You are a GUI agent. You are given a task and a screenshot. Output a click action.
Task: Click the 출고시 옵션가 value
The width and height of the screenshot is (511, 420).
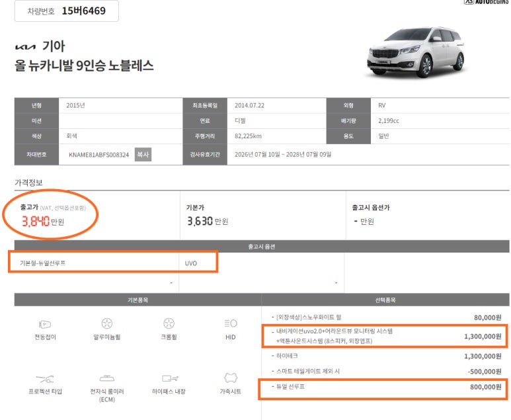[x=364, y=222]
